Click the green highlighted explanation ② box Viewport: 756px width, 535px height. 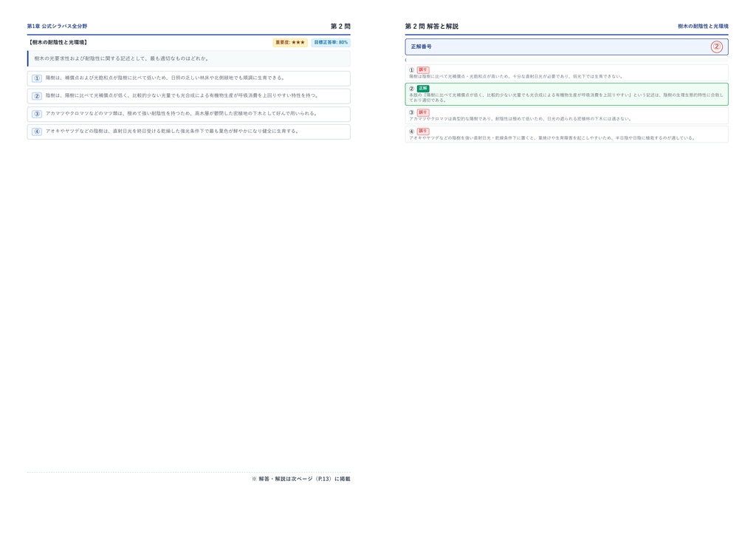[x=566, y=94]
